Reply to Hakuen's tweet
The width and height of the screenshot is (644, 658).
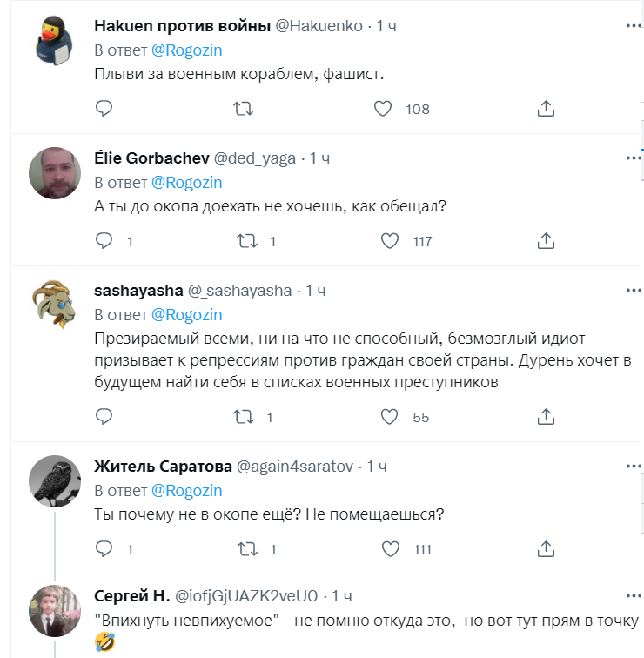pos(104,109)
